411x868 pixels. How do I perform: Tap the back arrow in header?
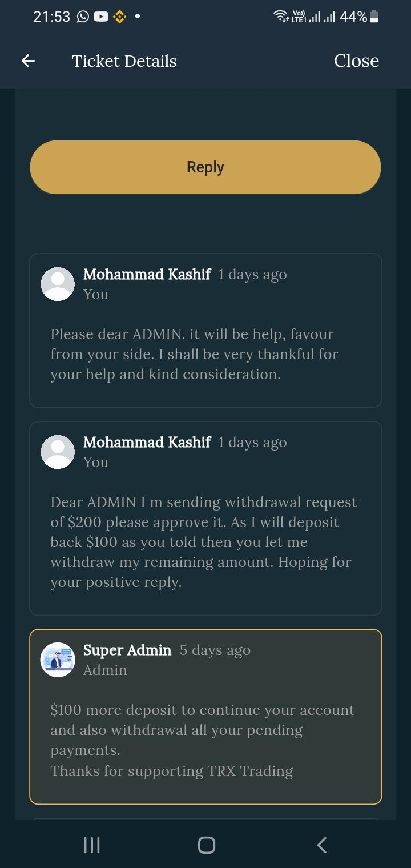(x=28, y=61)
